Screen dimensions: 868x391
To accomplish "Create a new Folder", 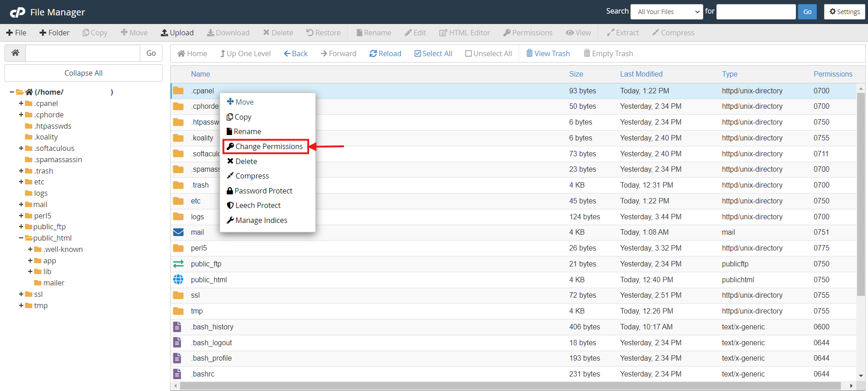I will pos(54,33).
